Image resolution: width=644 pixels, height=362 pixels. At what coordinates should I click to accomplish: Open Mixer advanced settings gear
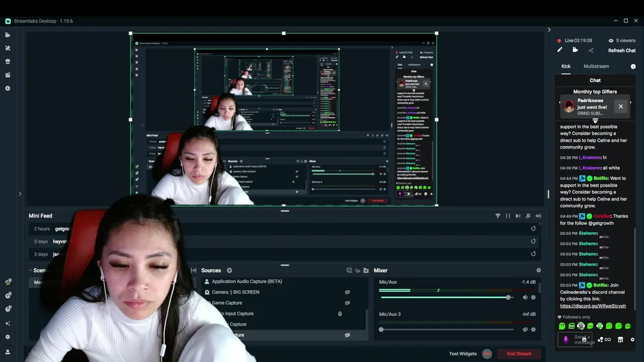click(x=538, y=270)
